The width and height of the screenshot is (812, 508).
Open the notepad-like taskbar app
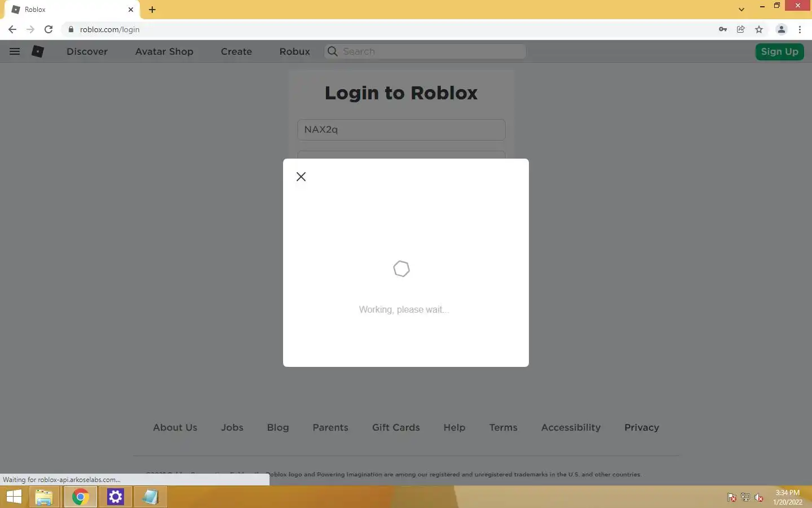[151, 497]
